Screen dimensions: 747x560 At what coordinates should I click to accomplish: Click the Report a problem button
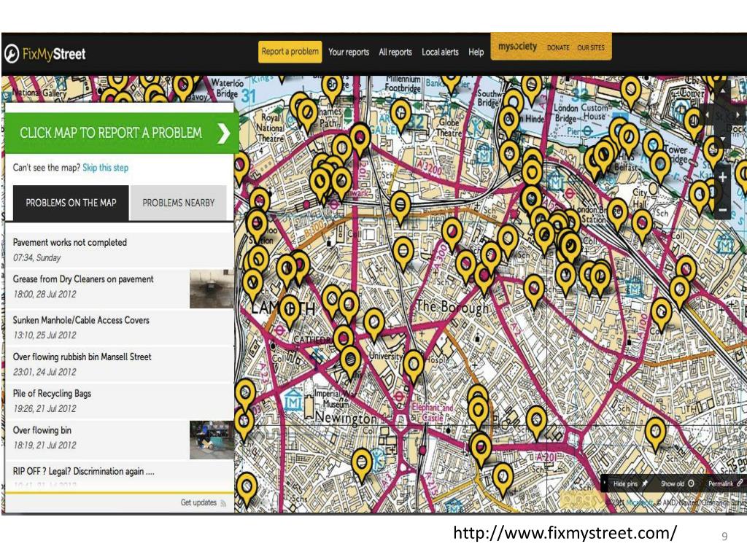coord(290,52)
